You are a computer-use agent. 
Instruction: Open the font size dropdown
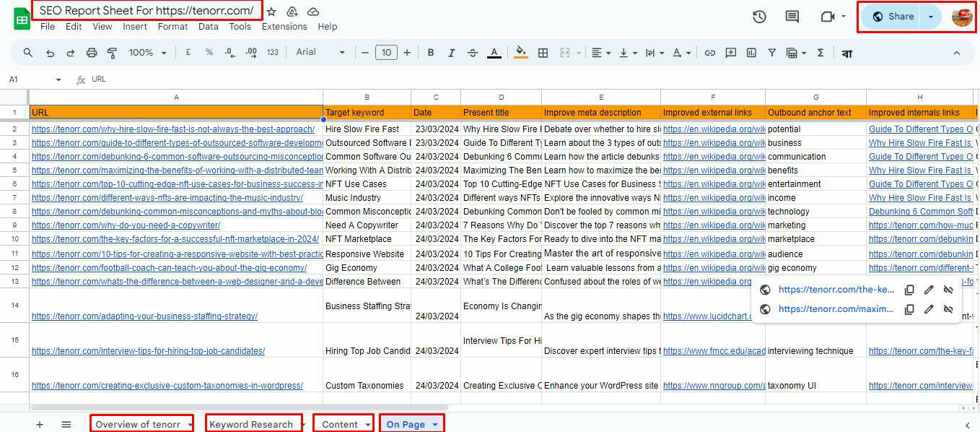click(386, 53)
